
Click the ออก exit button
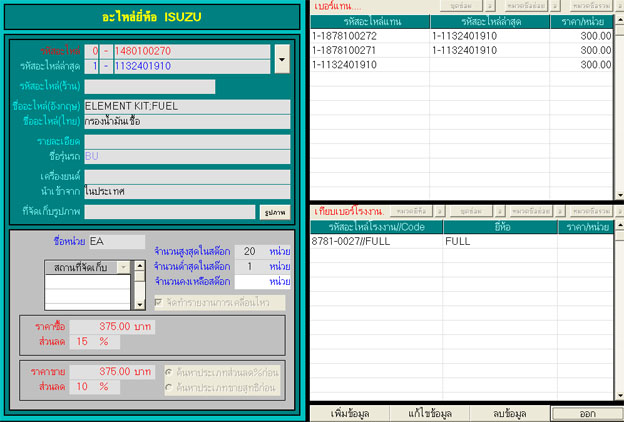tap(587, 414)
